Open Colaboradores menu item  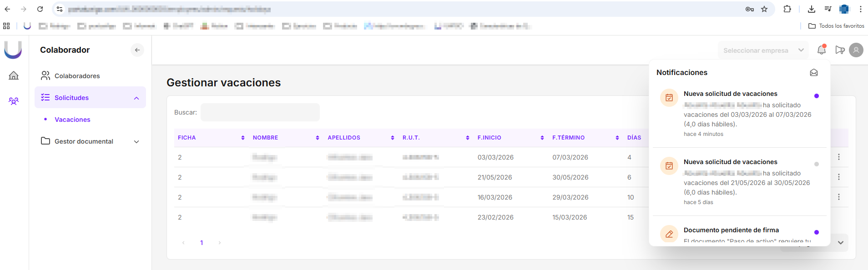[x=77, y=76]
